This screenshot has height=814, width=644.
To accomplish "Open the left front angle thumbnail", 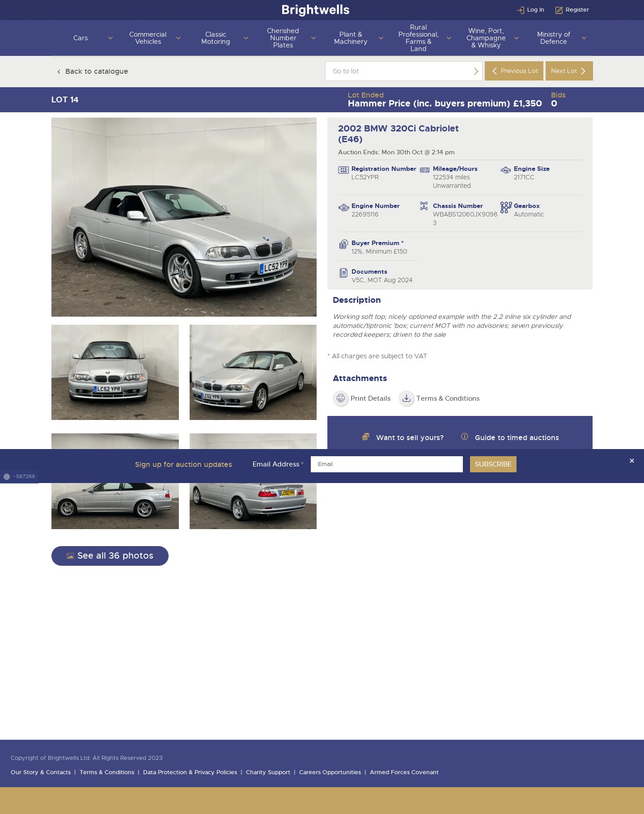I will [x=253, y=372].
